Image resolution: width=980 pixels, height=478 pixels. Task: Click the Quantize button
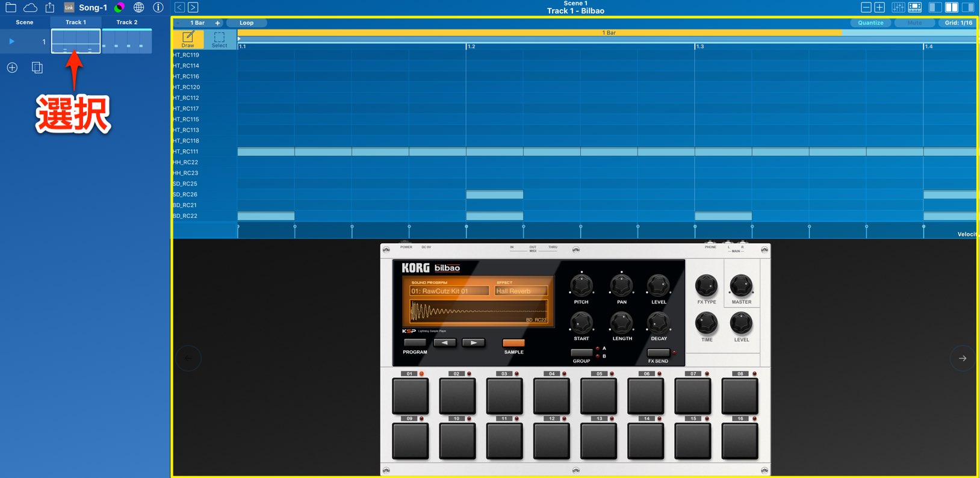point(870,23)
